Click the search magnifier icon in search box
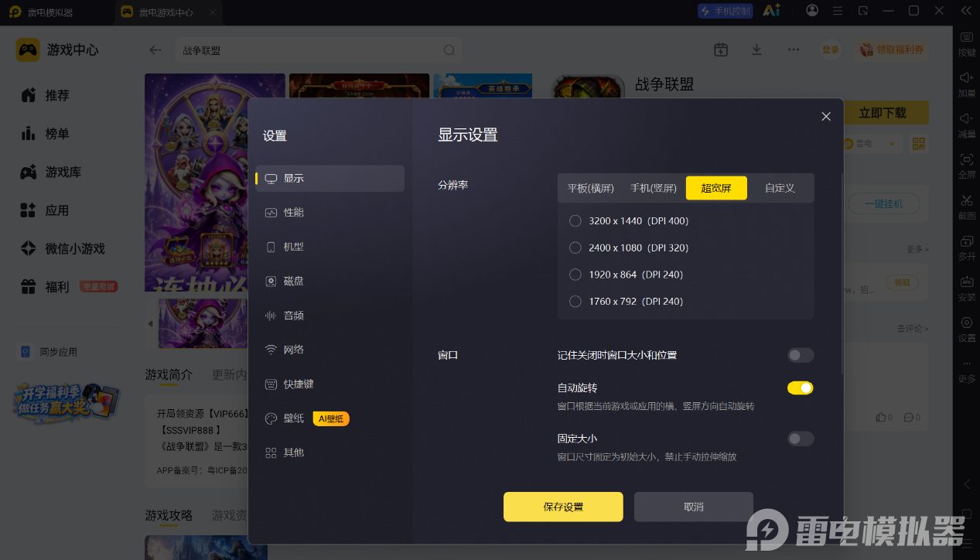The width and height of the screenshot is (980, 560). [x=449, y=50]
